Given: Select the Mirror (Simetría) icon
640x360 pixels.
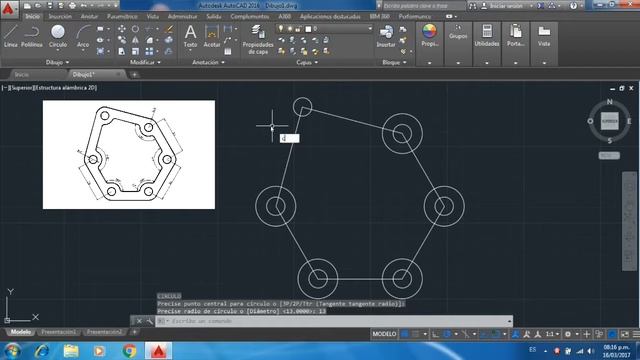Looking at the screenshot, I should click(x=135, y=40).
